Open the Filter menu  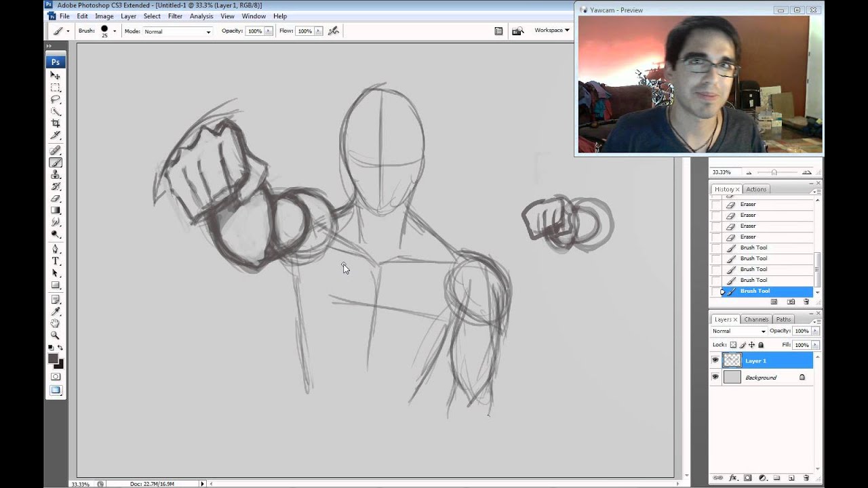pos(175,16)
